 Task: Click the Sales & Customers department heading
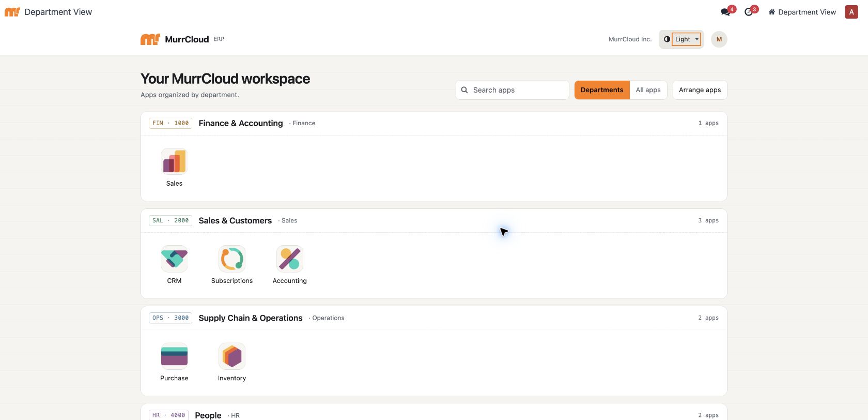[x=235, y=220]
